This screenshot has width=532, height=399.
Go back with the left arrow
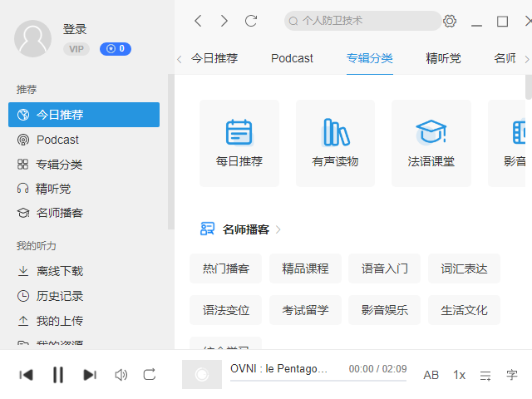[x=198, y=21]
